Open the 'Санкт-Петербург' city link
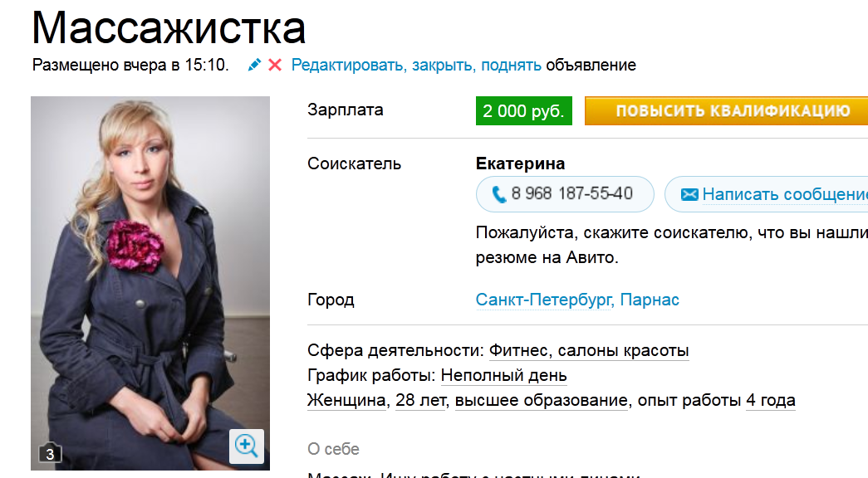Viewport: 868px width, 478px height. 544,300
